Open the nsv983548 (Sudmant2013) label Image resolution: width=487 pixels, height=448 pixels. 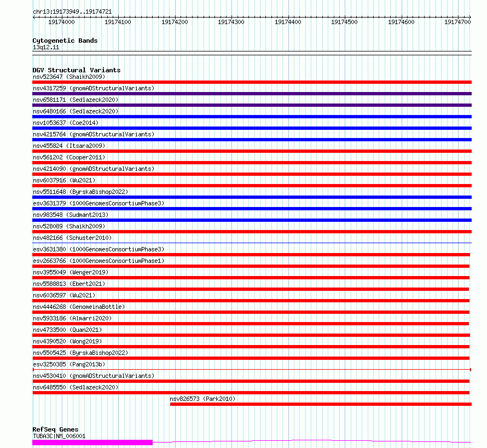71,215
